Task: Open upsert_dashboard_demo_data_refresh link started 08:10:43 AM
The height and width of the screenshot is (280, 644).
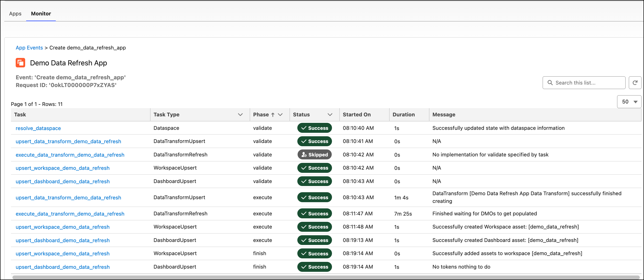Action: (63, 182)
